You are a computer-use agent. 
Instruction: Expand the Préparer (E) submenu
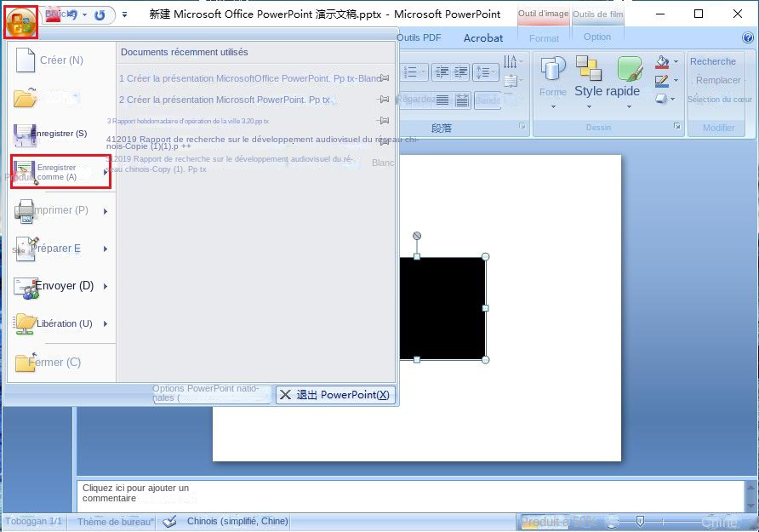(x=107, y=249)
